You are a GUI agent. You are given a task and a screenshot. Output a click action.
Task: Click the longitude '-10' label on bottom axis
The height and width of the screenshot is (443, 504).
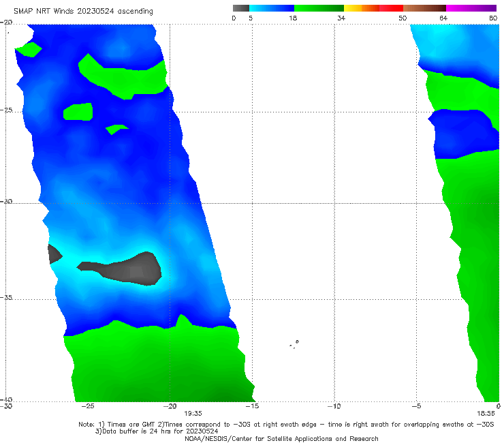coord(334,406)
